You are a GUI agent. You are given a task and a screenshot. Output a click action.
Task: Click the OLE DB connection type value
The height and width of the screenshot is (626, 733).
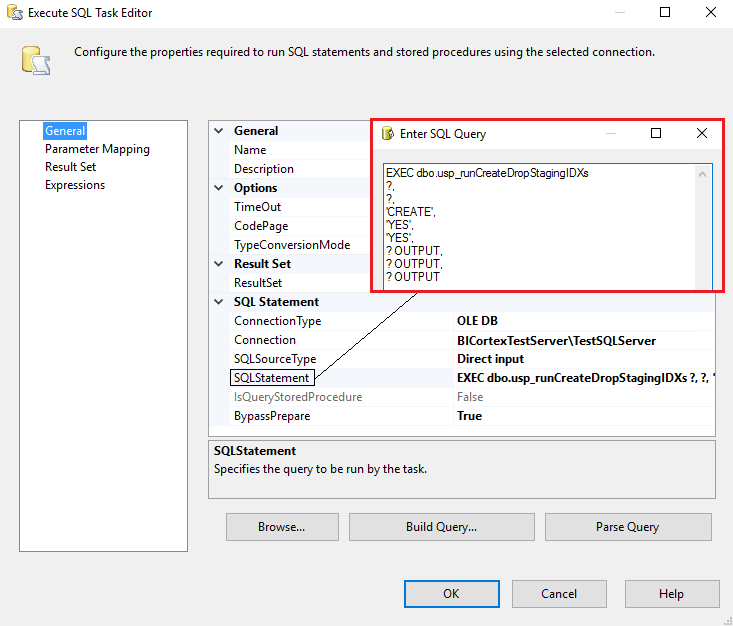coord(477,321)
